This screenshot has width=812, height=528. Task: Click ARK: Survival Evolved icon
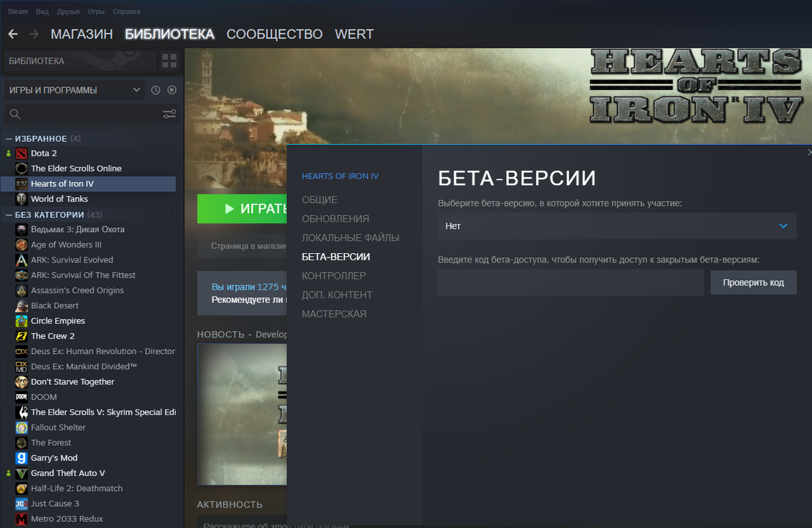point(21,260)
